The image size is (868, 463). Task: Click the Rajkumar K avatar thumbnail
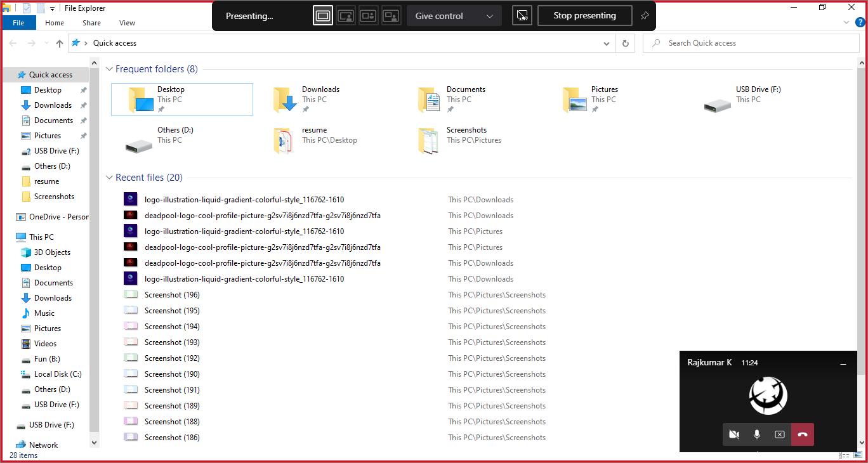768,396
